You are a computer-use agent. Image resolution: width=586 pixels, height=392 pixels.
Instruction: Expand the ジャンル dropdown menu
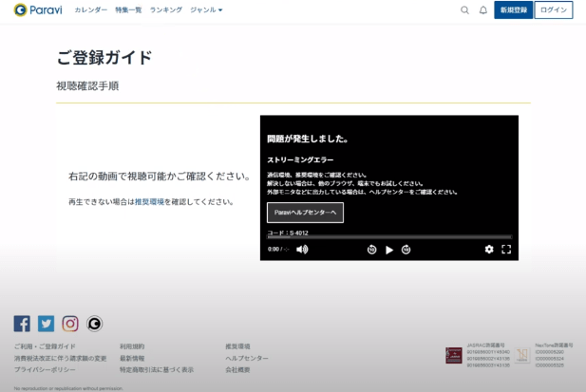[206, 10]
